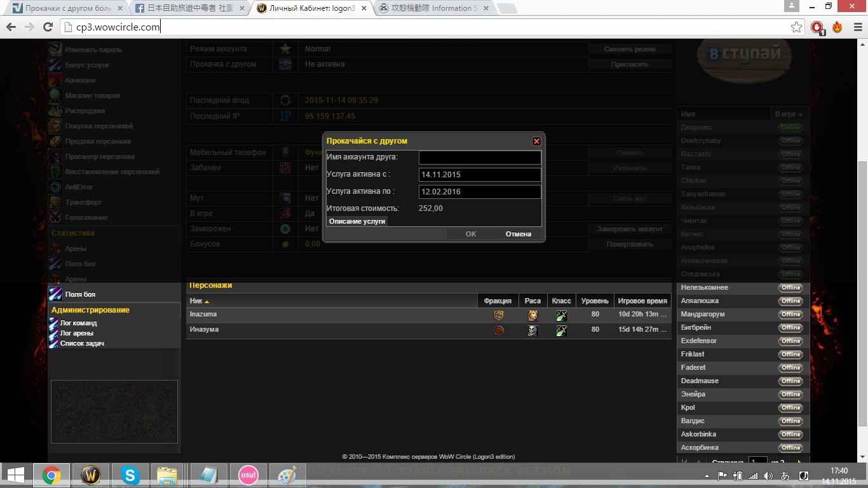Click the snowflake icon in Заморожен row

[x=285, y=229]
